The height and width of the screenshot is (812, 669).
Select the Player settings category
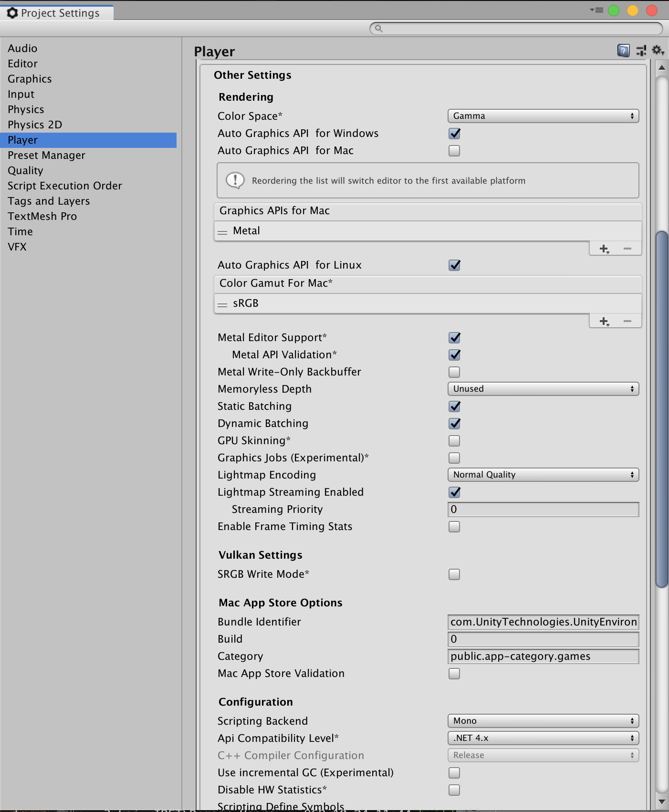tap(88, 140)
